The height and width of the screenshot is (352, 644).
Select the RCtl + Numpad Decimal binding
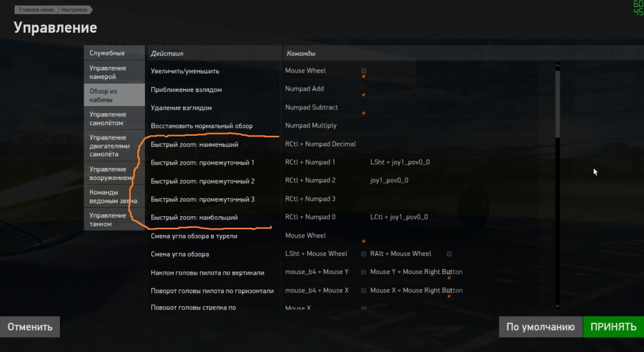[320, 144]
